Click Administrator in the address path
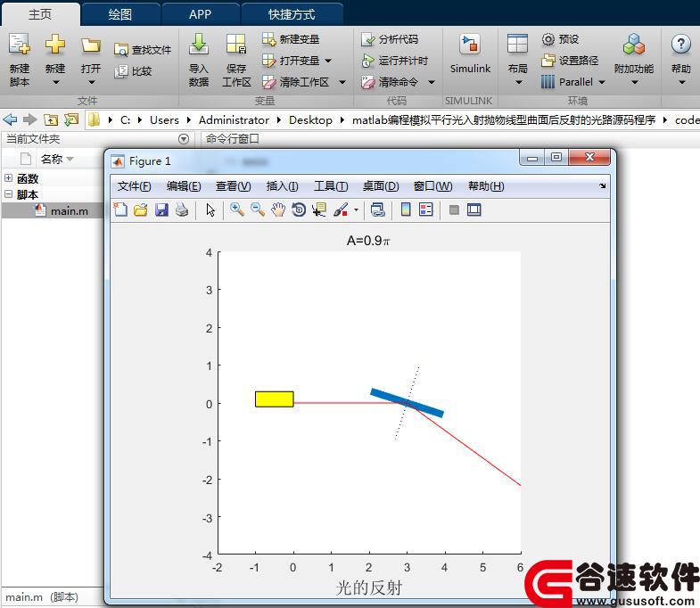The width and height of the screenshot is (700, 608). coord(234,120)
